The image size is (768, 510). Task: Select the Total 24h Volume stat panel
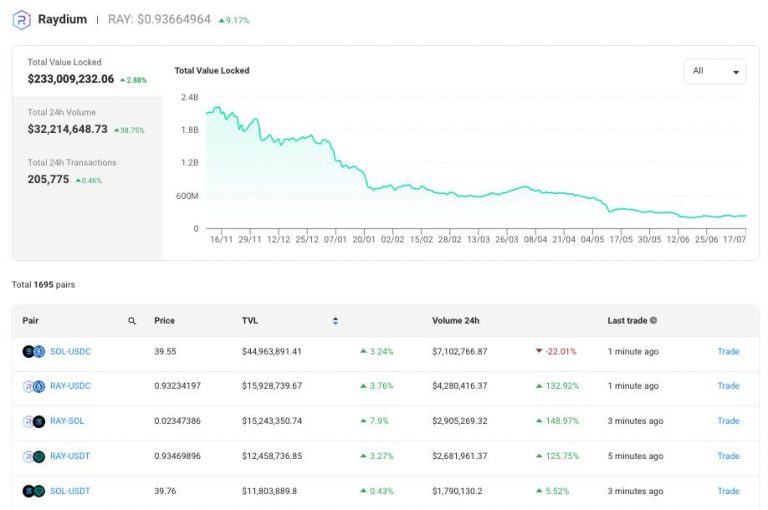[x=88, y=122]
